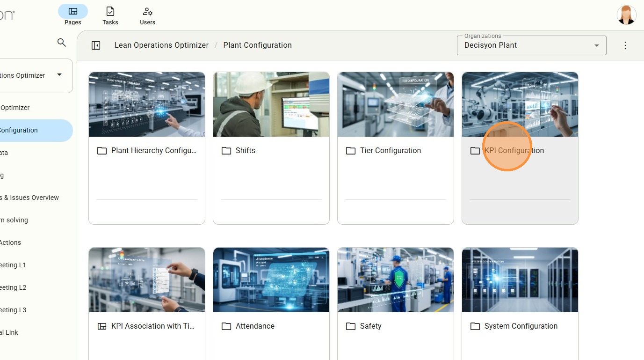Click the user profile avatar
This screenshot has width=644, height=360.
[626, 15]
